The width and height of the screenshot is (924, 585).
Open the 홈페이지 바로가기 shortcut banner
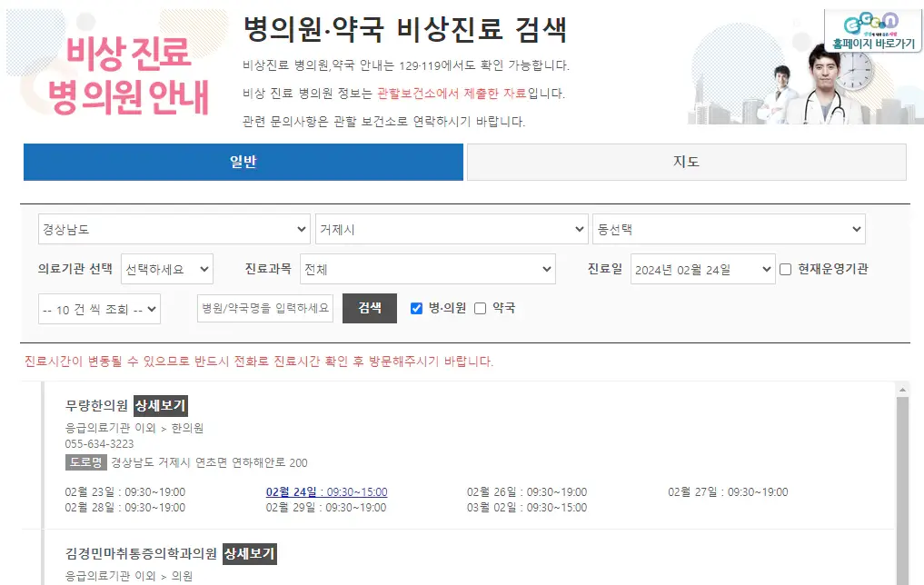tap(873, 40)
